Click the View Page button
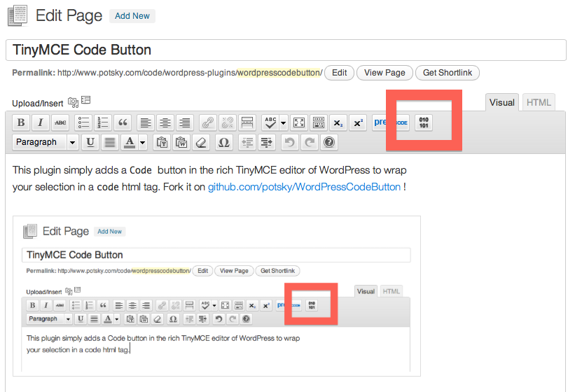 385,73
